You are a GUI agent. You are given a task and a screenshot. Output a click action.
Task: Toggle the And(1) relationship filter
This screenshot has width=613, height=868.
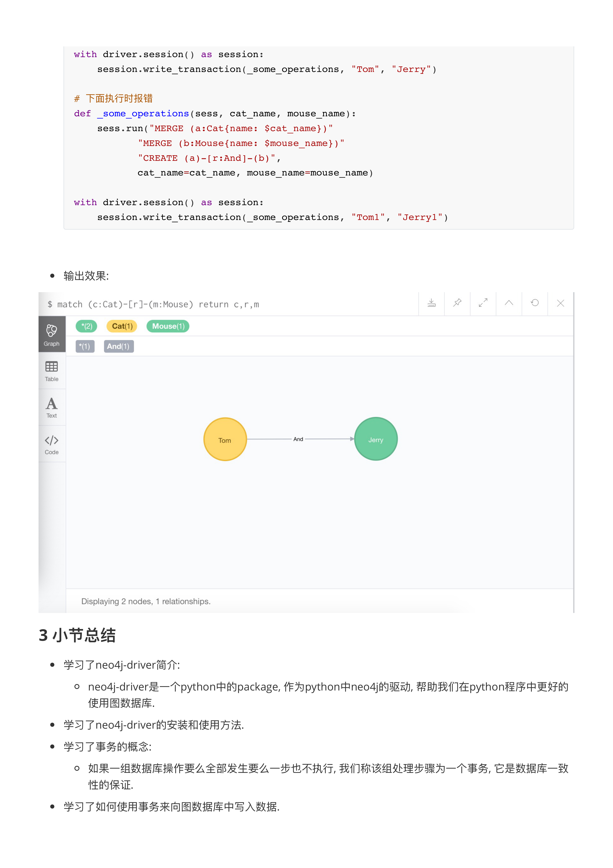click(118, 346)
